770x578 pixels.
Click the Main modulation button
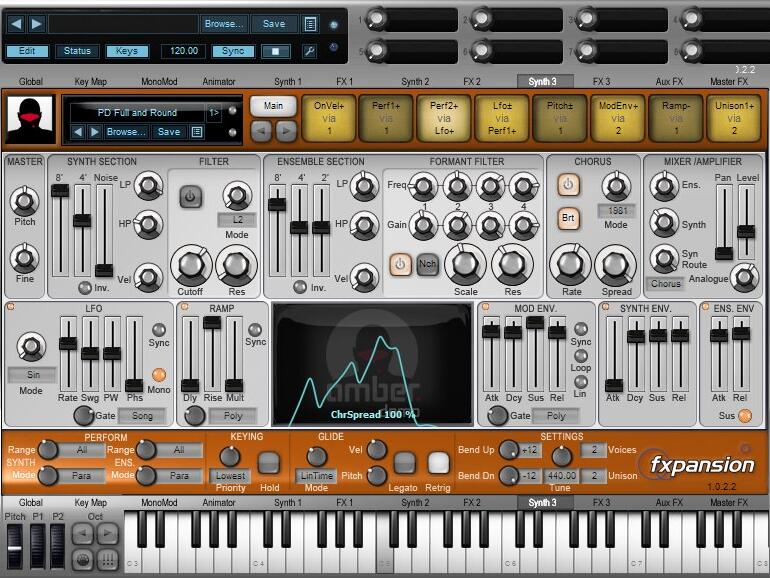click(274, 106)
